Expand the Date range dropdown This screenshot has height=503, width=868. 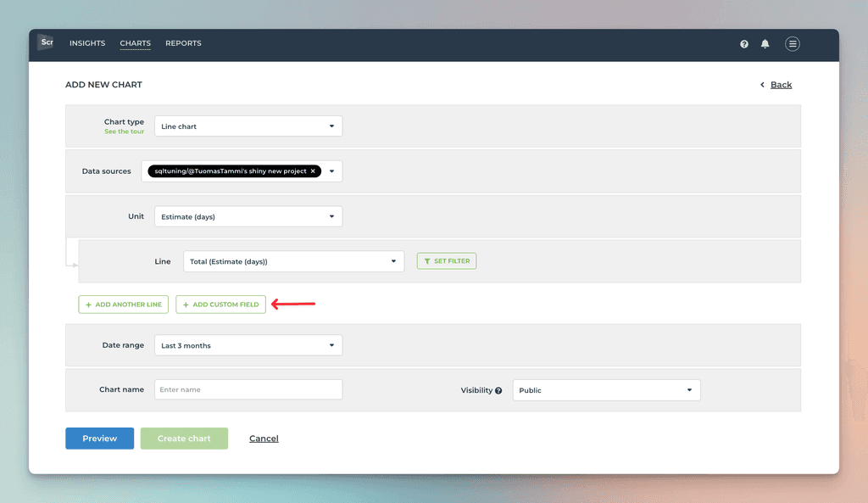click(248, 344)
